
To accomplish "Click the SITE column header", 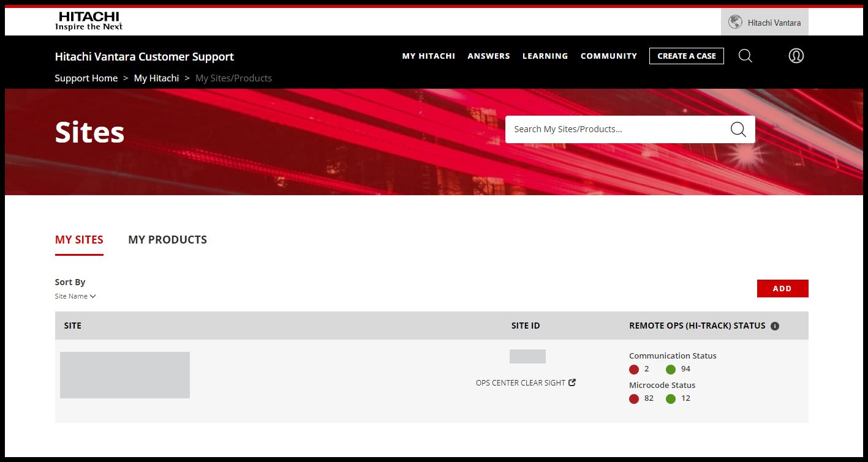I will (x=72, y=326).
